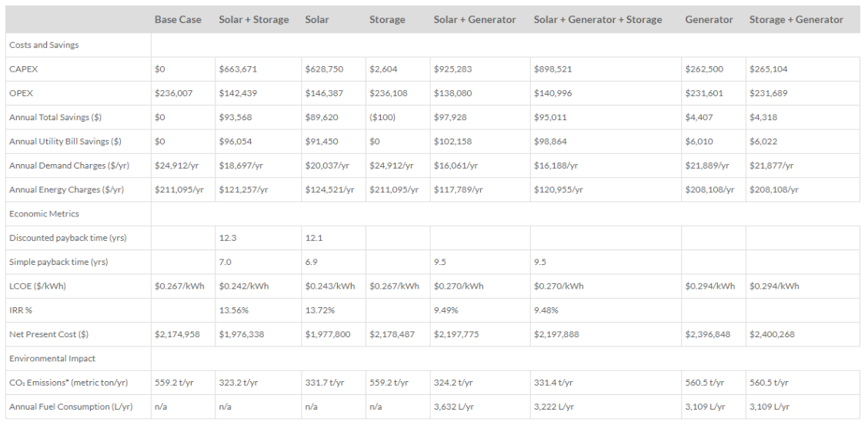The image size is (868, 425).
Task: Click the CAPEX value $663,671
Action: pyautogui.click(x=238, y=69)
